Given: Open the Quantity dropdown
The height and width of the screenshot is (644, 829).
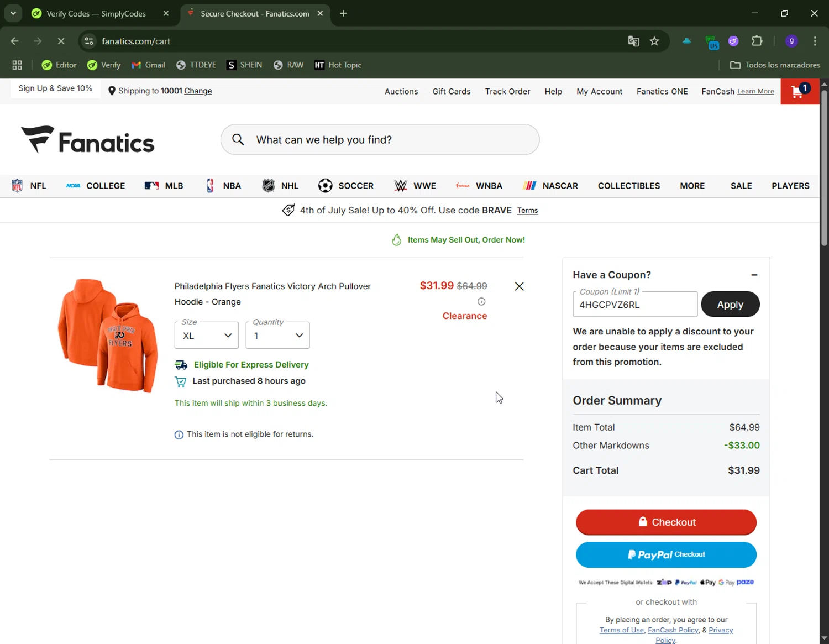Looking at the screenshot, I should click(x=277, y=336).
